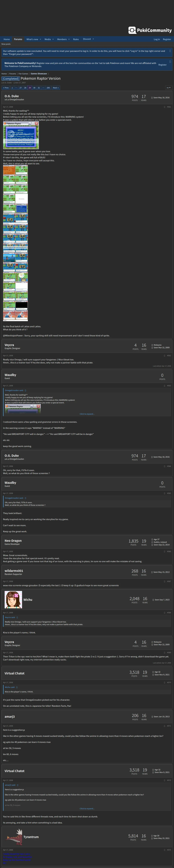Open permalink for post #573
174x868 pixels.
169,850
